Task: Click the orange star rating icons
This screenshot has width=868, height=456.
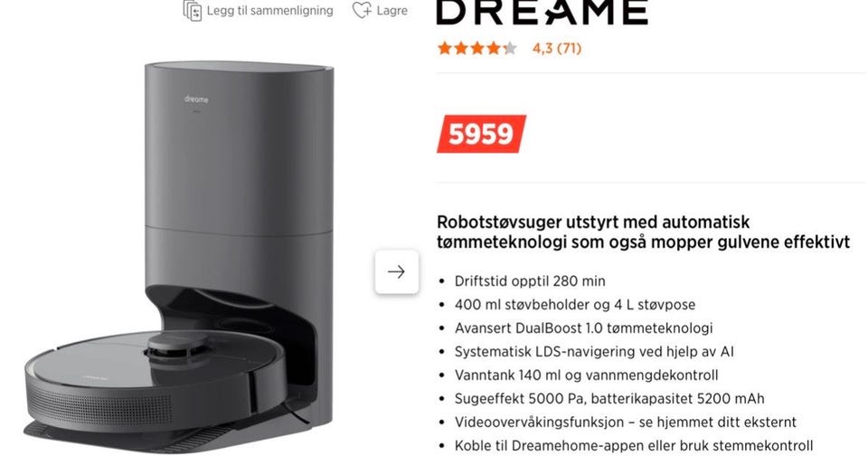Action: point(469,48)
